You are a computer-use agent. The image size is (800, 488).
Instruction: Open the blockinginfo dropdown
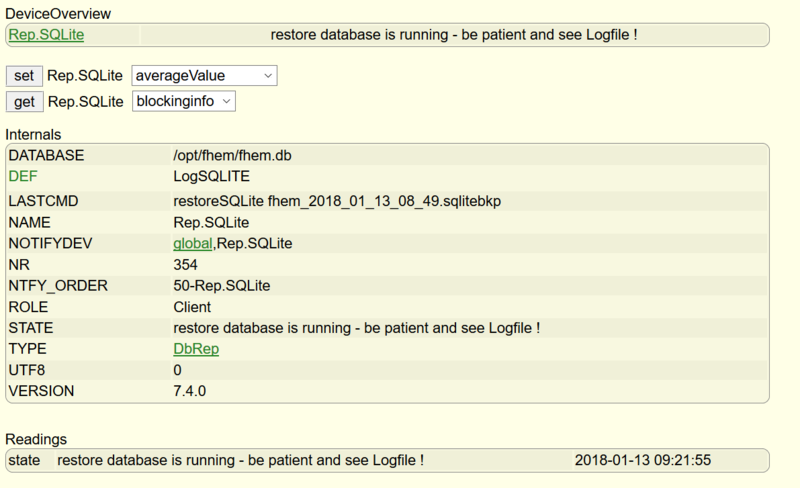click(184, 101)
